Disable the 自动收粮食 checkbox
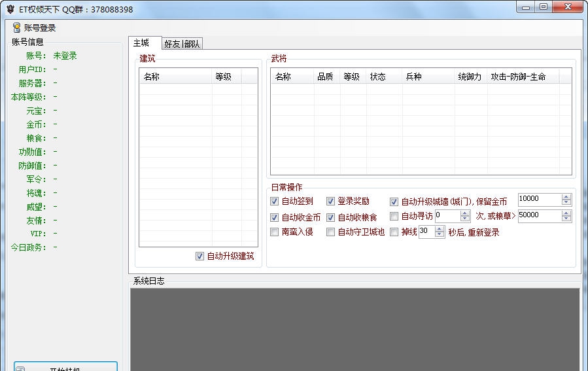588x371 pixels. coord(330,218)
